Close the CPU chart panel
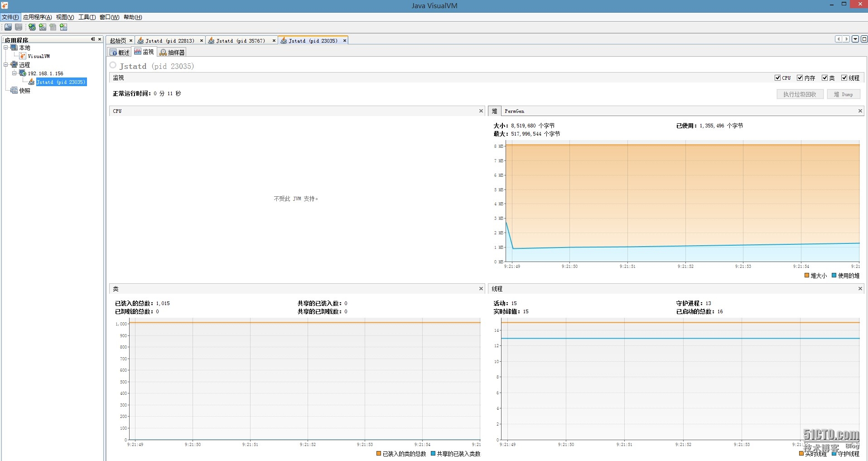Viewport: 868px width, 461px height. (481, 111)
